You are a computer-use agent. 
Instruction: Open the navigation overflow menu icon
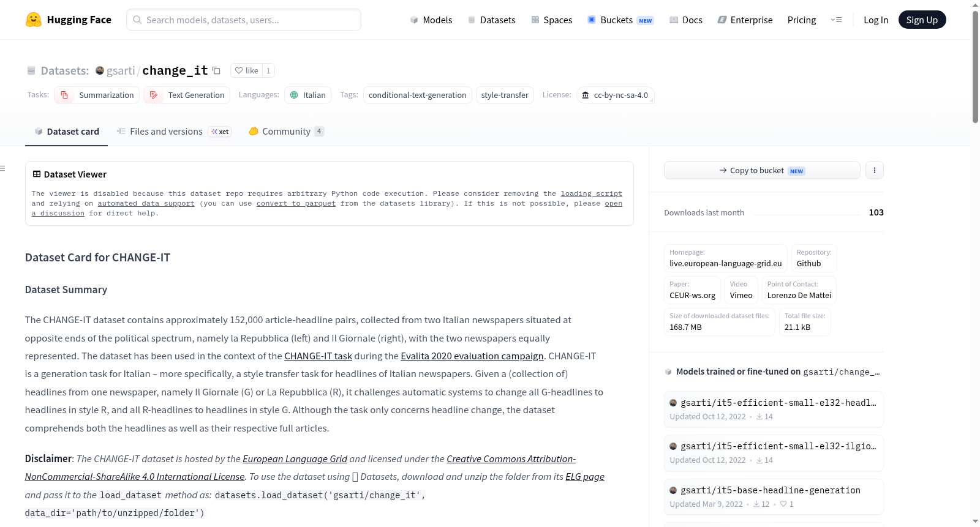click(836, 20)
